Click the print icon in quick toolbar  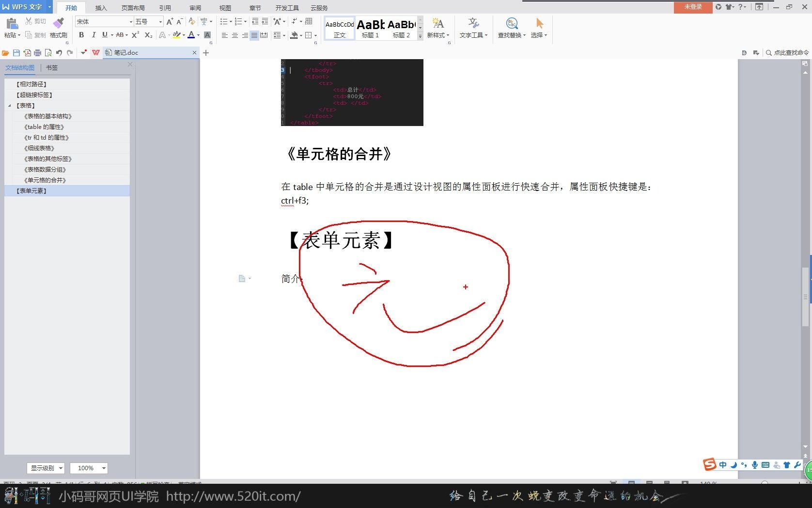[37, 52]
